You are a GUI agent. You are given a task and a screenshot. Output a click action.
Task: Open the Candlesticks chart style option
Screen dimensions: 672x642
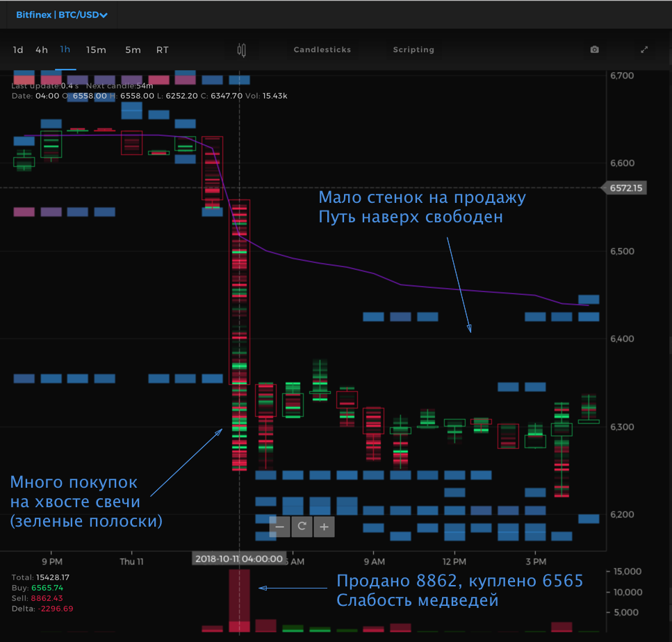click(322, 50)
